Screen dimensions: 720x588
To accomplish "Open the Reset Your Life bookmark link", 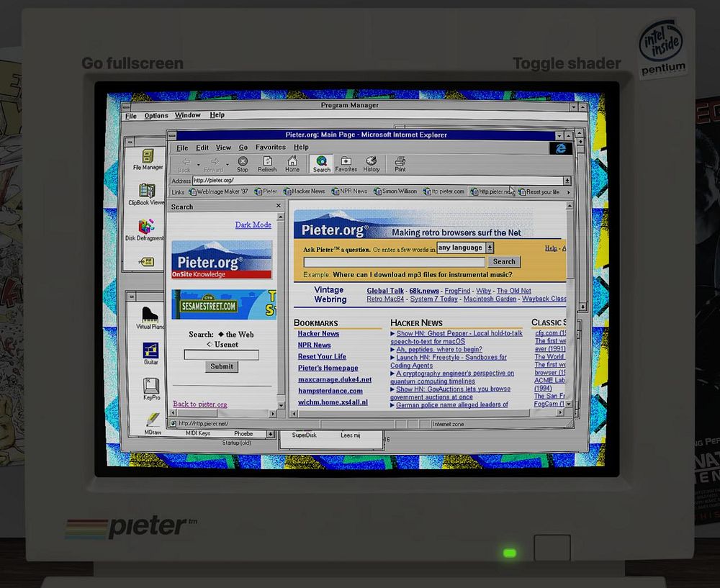I will (322, 357).
